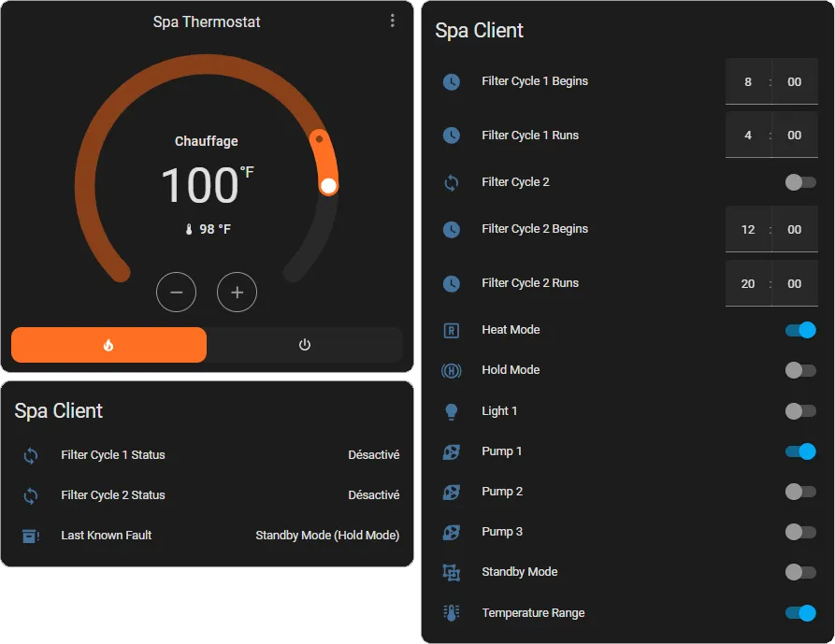
Task: Click the Filter Cycle 2 Runs clock icon
Action: click(x=451, y=283)
